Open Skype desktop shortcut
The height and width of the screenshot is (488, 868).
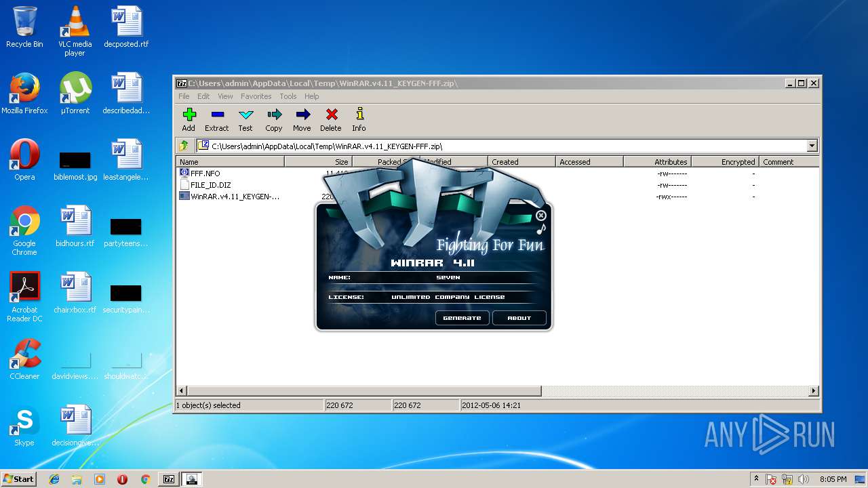coord(24,426)
